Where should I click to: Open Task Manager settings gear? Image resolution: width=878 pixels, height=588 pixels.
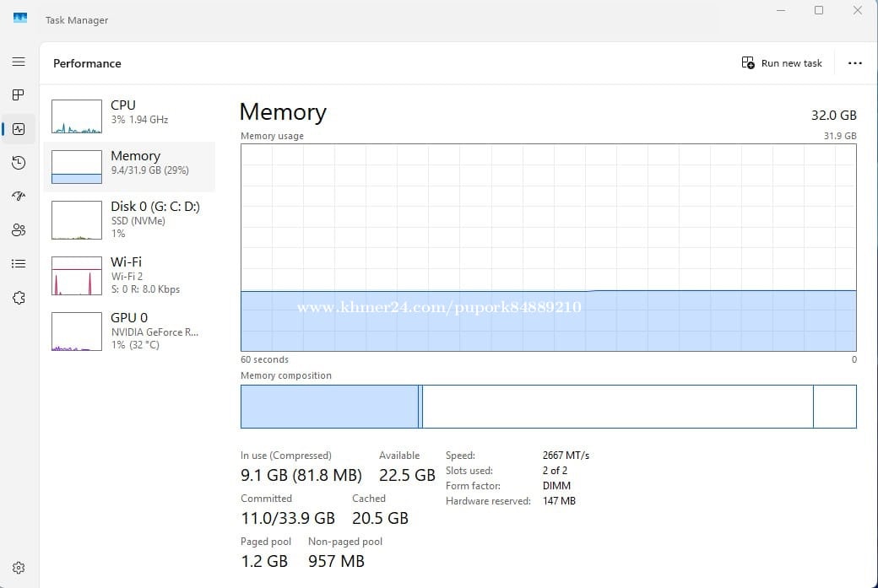(x=19, y=568)
